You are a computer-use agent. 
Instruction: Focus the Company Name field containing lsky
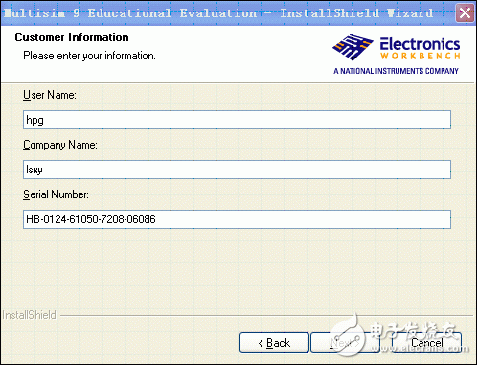click(x=237, y=169)
